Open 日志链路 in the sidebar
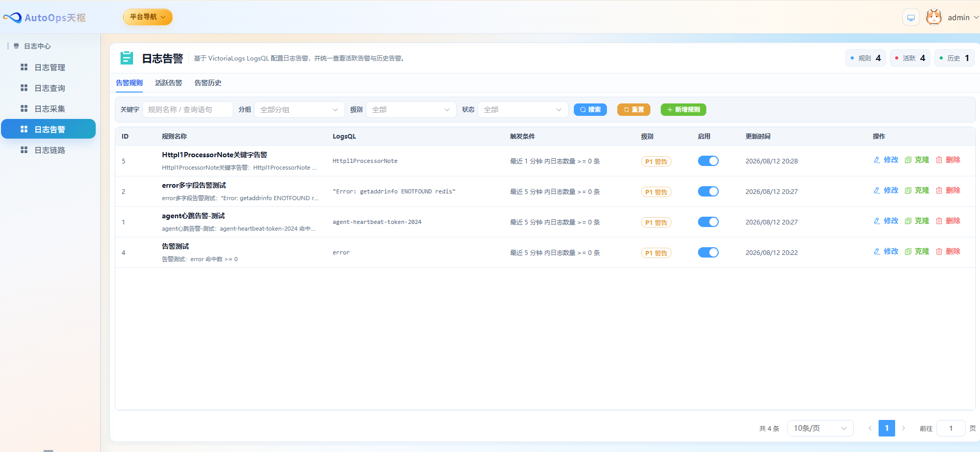Viewport: 980px width, 452px height. click(49, 150)
